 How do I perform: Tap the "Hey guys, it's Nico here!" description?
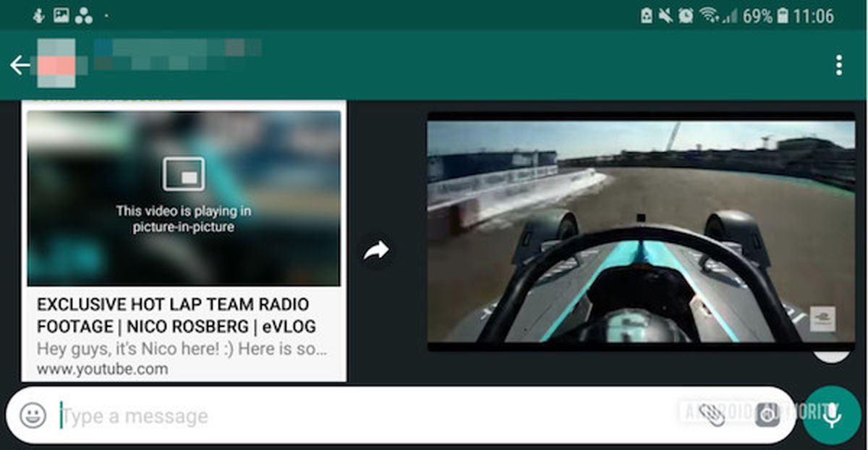tap(182, 349)
